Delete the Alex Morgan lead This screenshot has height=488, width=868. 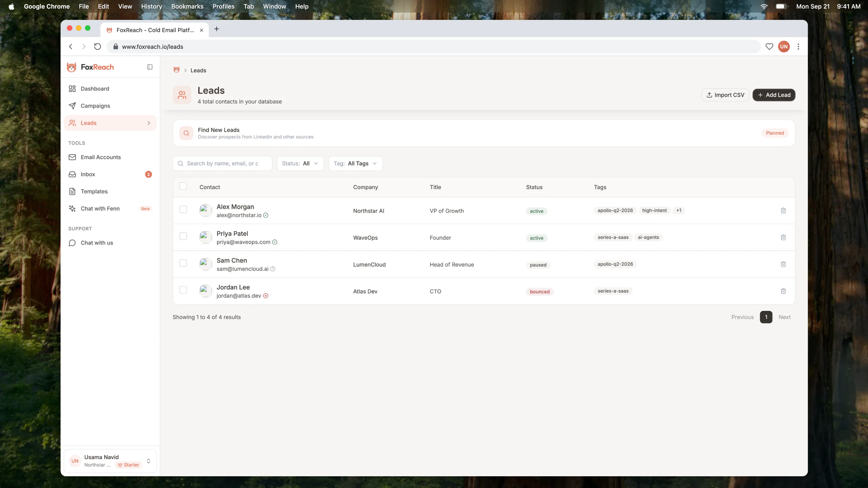click(783, 211)
